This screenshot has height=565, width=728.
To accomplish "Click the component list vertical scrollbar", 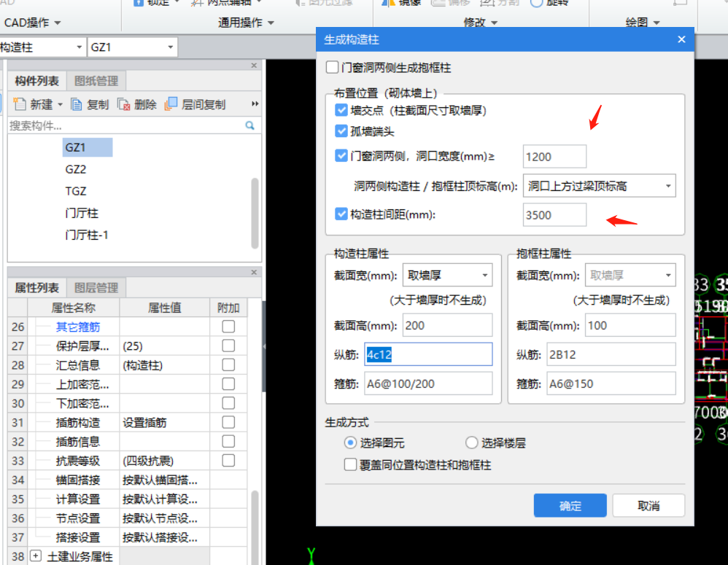I will [x=255, y=214].
